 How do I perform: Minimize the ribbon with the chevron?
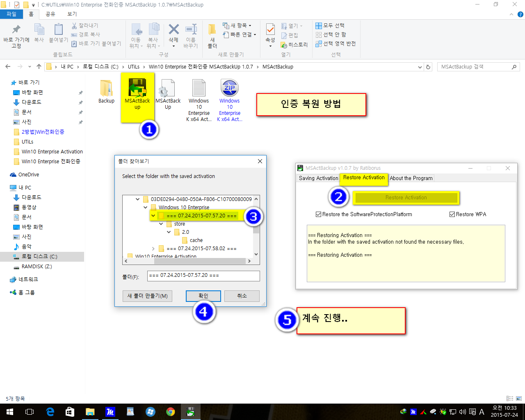[x=511, y=14]
